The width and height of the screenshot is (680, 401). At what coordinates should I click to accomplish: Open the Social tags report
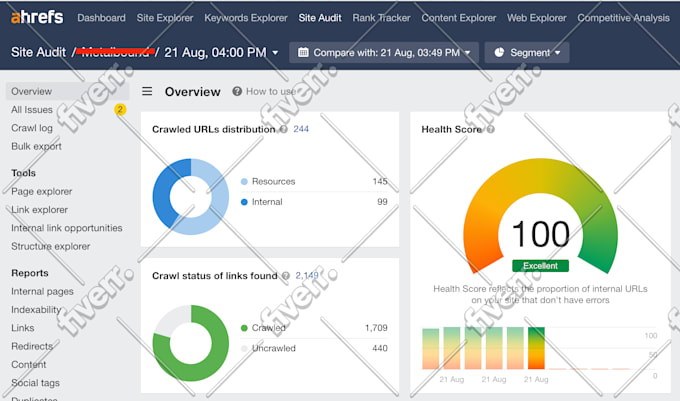click(36, 383)
